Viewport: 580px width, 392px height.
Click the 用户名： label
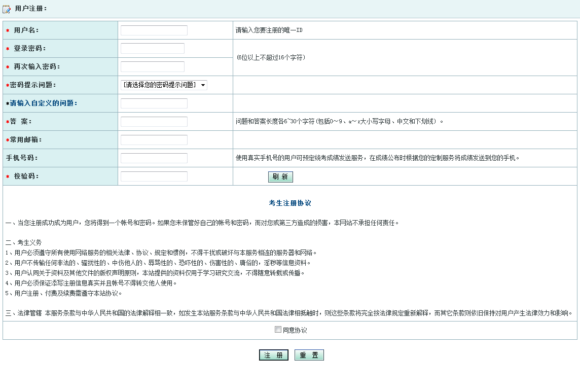pos(26,30)
